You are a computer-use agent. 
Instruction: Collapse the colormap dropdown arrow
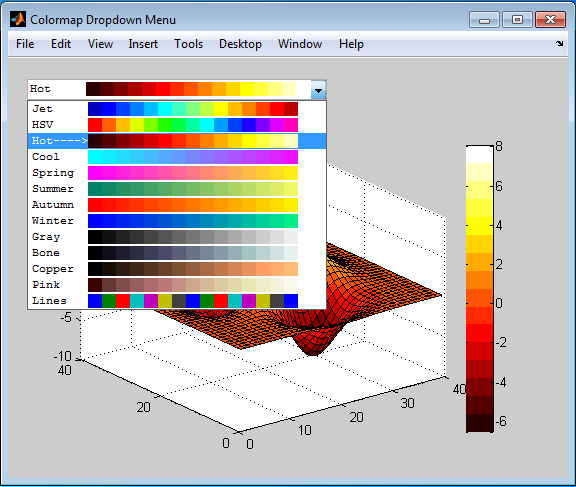pyautogui.click(x=318, y=90)
